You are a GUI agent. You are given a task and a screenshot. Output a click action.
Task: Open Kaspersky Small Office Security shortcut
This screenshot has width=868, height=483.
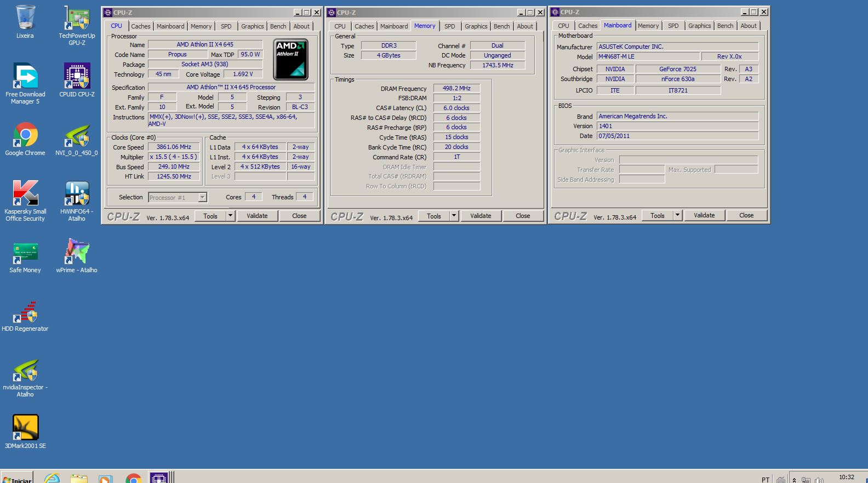tap(25, 200)
